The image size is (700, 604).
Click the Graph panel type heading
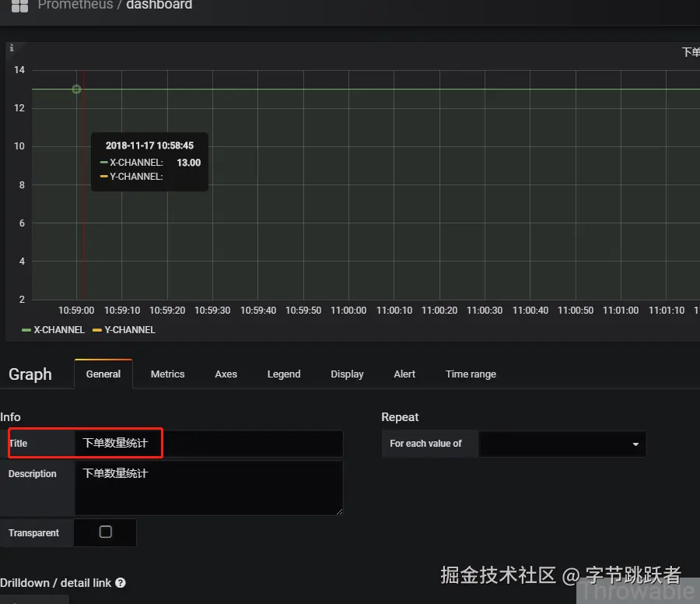coord(30,374)
